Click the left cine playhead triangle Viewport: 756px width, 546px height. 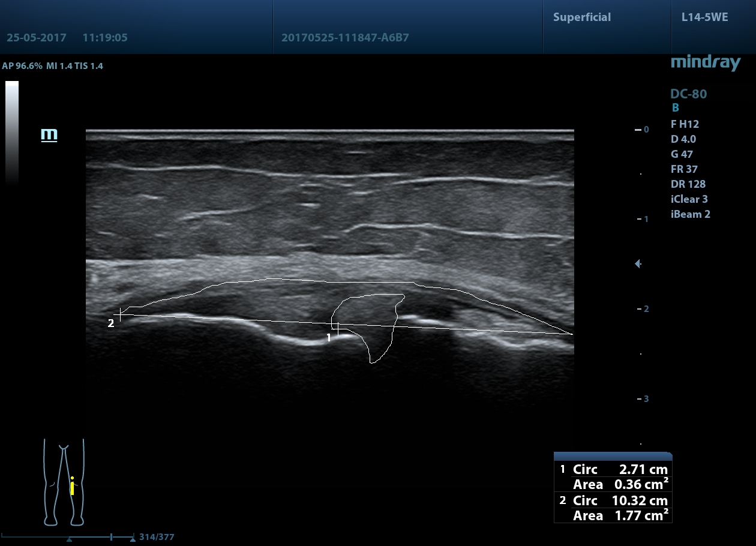pyautogui.click(x=70, y=539)
